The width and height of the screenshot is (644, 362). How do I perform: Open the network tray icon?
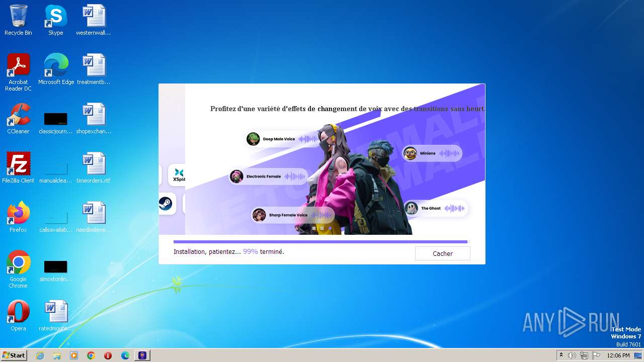(584, 355)
